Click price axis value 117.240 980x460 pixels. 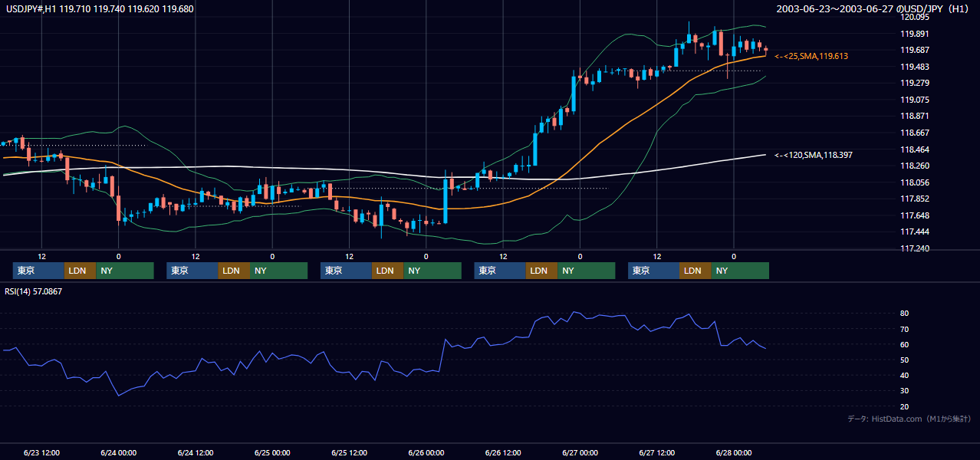coord(915,248)
